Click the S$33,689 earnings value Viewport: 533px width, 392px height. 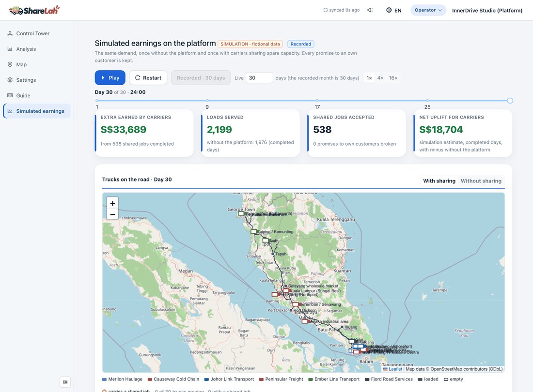[124, 130]
